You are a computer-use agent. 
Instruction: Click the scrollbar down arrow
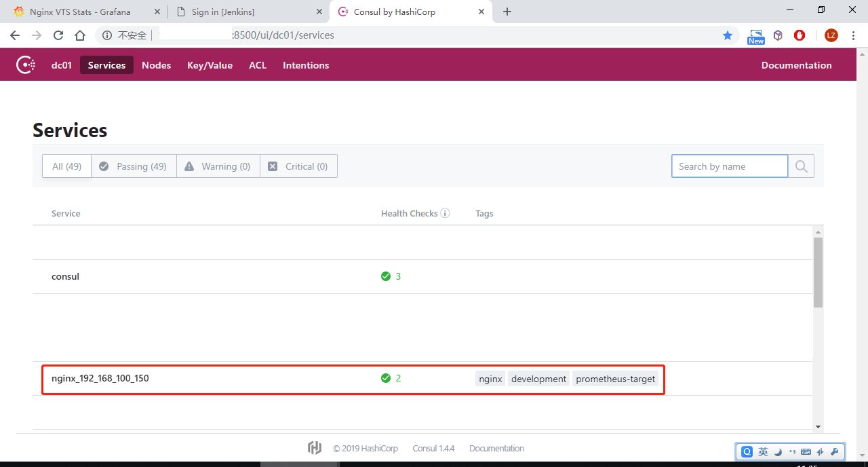coord(818,426)
